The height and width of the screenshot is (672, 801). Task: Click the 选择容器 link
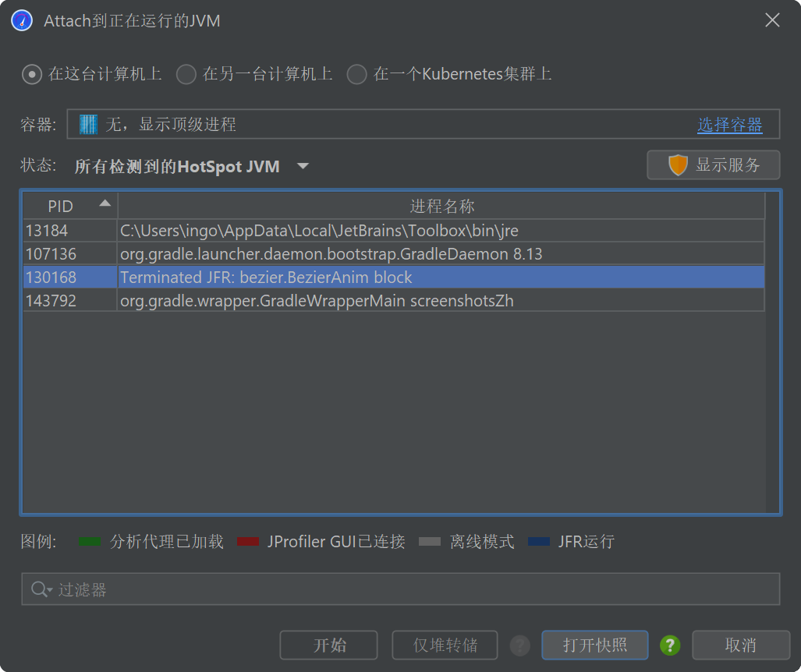[729, 125]
